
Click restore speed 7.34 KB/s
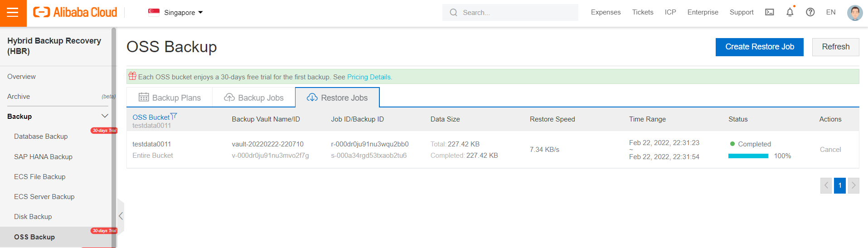tap(544, 150)
